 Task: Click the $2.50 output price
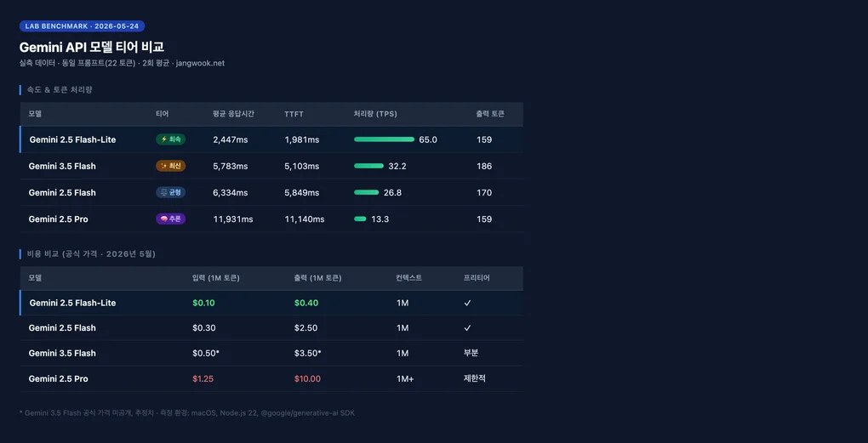(x=306, y=328)
